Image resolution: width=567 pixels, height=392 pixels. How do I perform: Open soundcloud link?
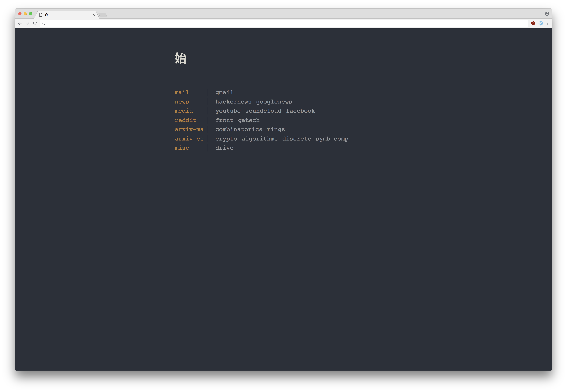(263, 111)
